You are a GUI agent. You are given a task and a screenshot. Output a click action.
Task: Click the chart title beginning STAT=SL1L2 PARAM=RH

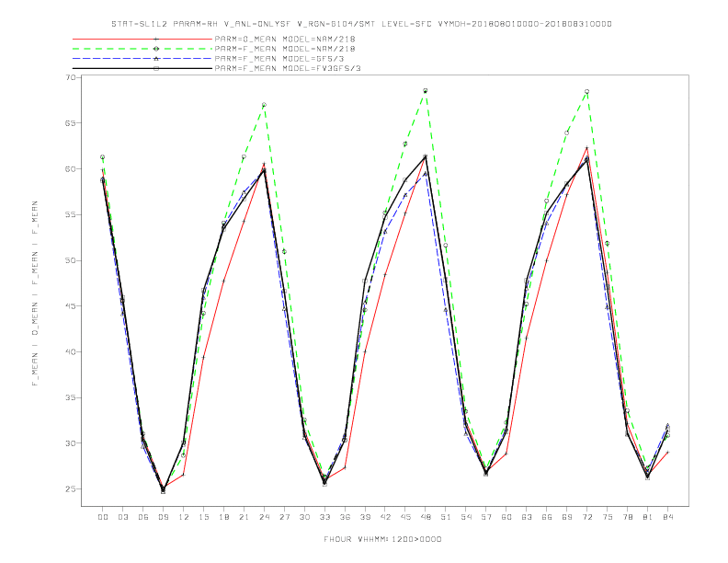[x=361, y=24]
